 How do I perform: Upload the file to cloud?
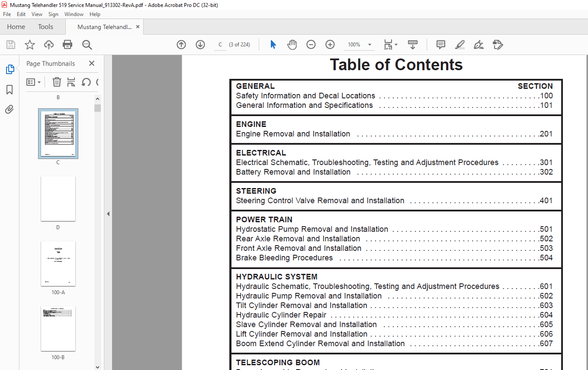pos(49,45)
